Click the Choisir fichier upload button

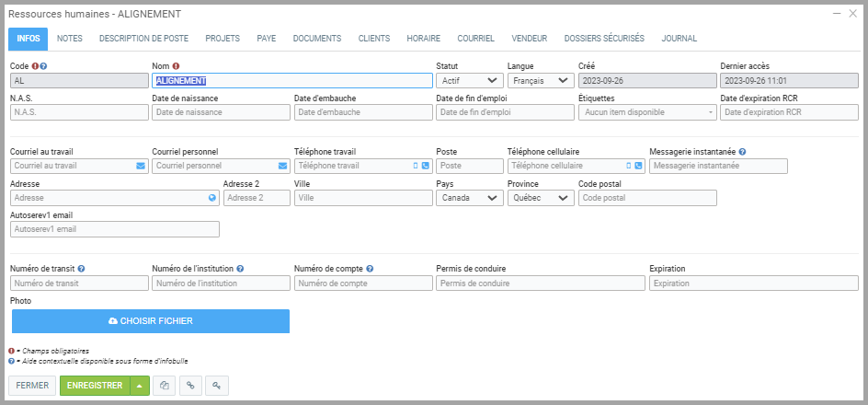(x=151, y=321)
